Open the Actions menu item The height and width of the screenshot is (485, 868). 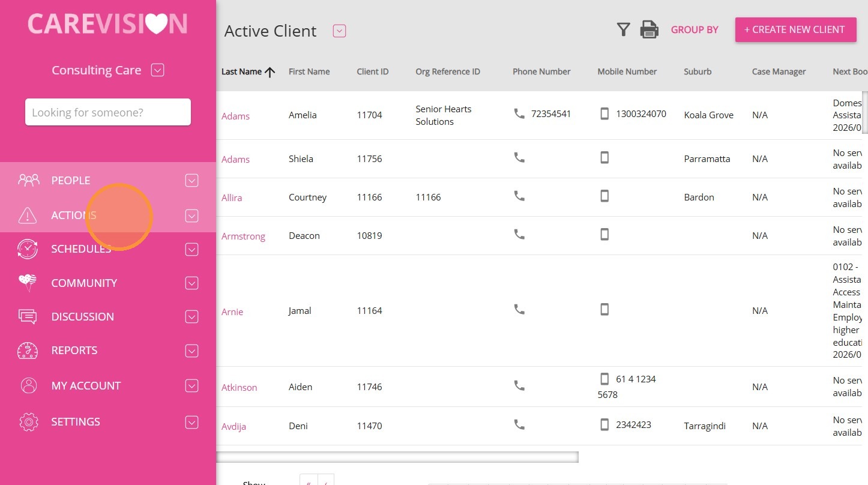point(73,215)
